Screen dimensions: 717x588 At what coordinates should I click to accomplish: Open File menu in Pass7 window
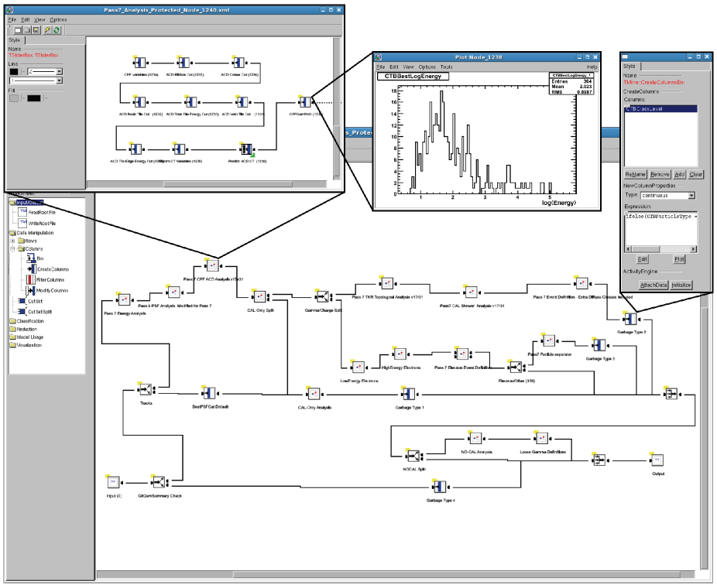click(12, 19)
